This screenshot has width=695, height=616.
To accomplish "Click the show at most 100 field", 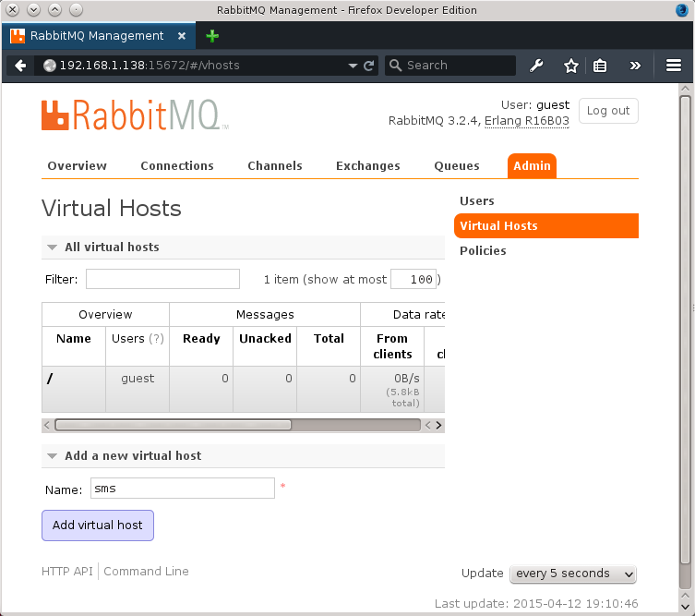I will coord(413,279).
